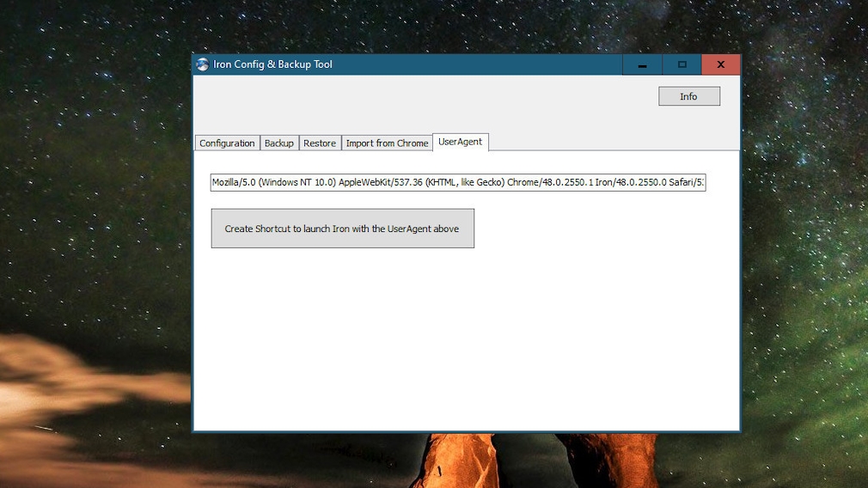Switch to the Configuration tab
This screenshot has height=488, width=868.
227,143
